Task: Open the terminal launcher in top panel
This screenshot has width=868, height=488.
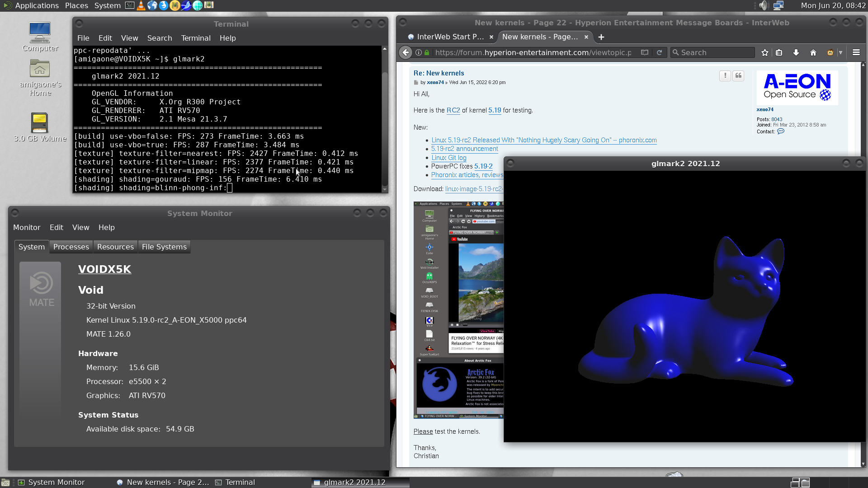Action: 130,5
